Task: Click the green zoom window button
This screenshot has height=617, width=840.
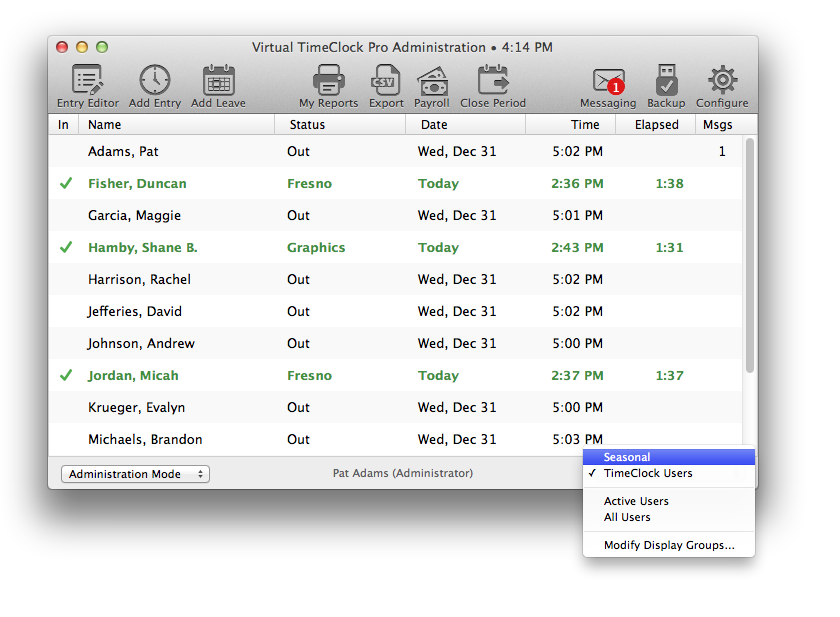Action: (x=102, y=47)
